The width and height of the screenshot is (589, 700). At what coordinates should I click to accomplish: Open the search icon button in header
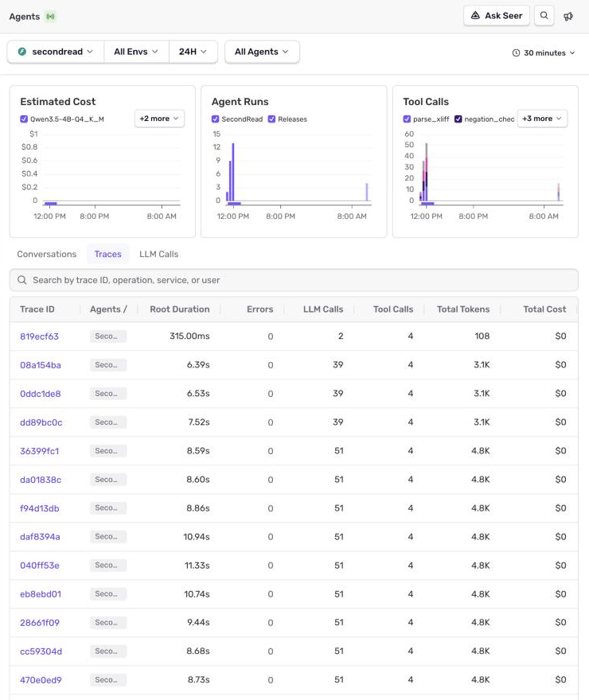pos(544,16)
